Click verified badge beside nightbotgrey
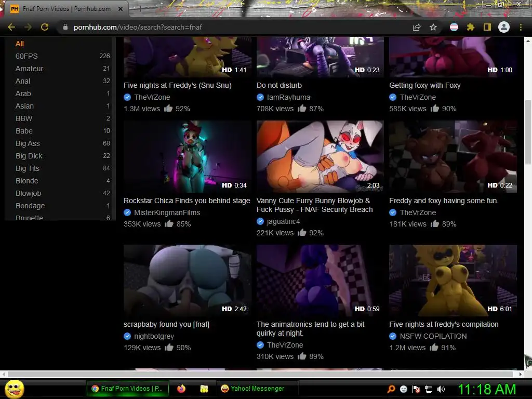The width and height of the screenshot is (532, 399). click(127, 336)
